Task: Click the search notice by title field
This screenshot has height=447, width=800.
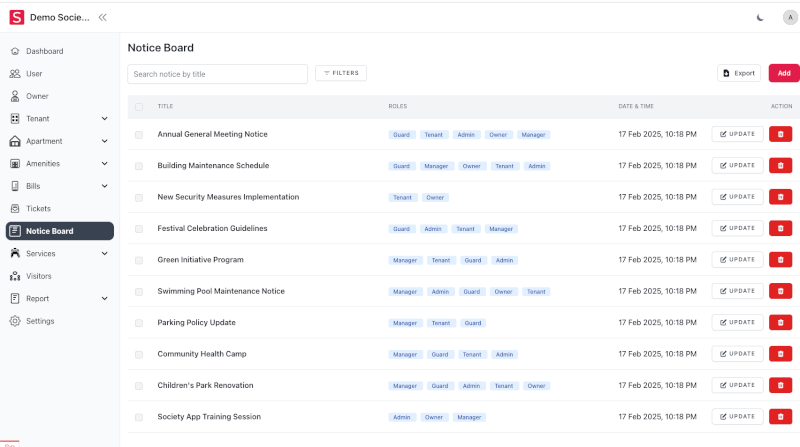Action: point(217,74)
